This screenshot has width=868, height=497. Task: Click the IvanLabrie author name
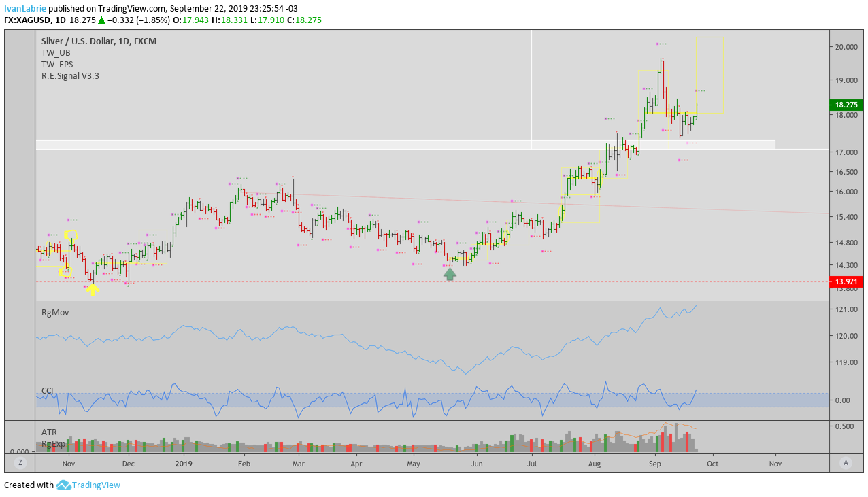(x=25, y=9)
